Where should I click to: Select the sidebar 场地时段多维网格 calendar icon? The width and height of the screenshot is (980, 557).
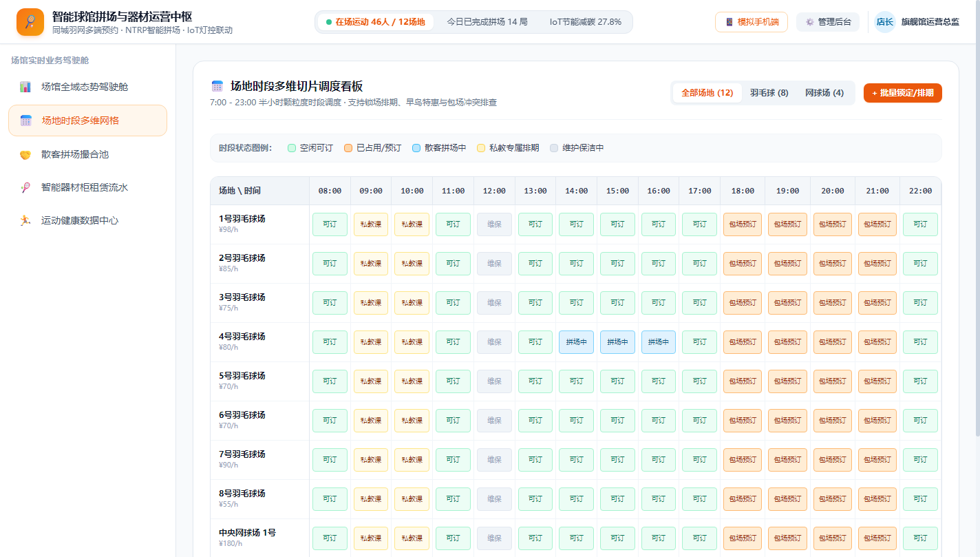26,120
